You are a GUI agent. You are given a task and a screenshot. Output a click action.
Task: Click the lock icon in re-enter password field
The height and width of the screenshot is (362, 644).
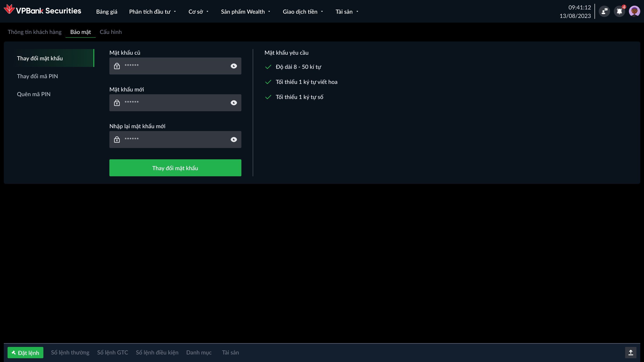point(117,140)
